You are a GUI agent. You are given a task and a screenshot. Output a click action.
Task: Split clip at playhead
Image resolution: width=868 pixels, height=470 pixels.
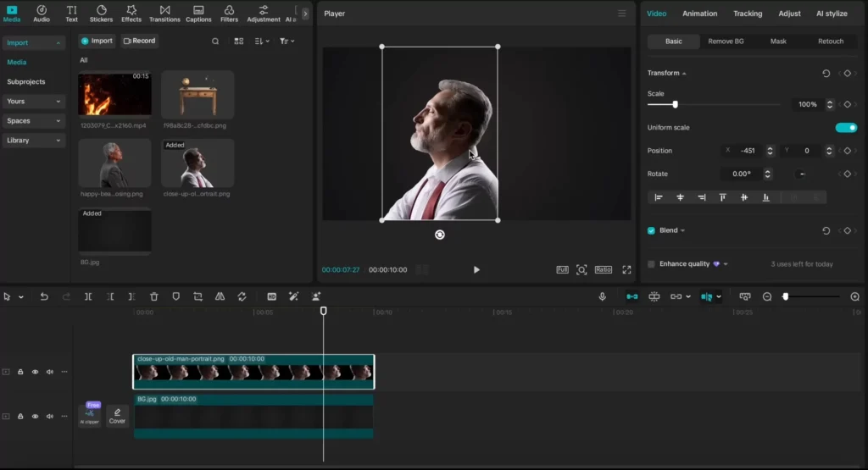[88, 297]
